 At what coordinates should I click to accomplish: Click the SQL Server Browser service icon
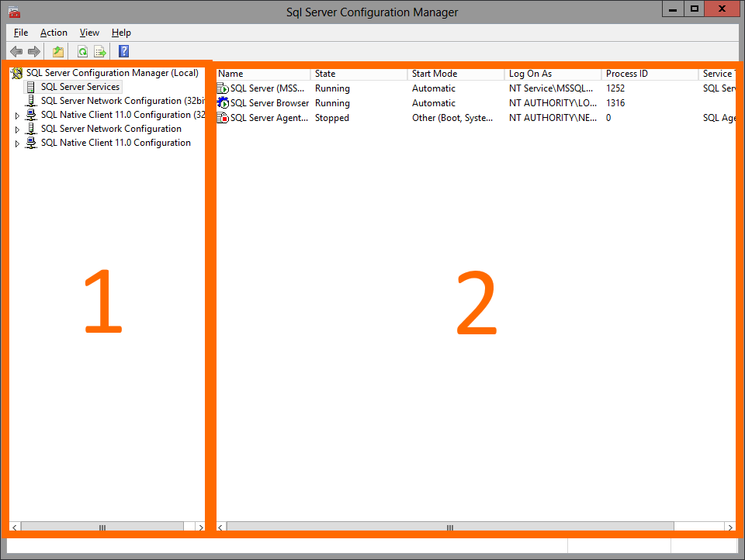pyautogui.click(x=221, y=102)
